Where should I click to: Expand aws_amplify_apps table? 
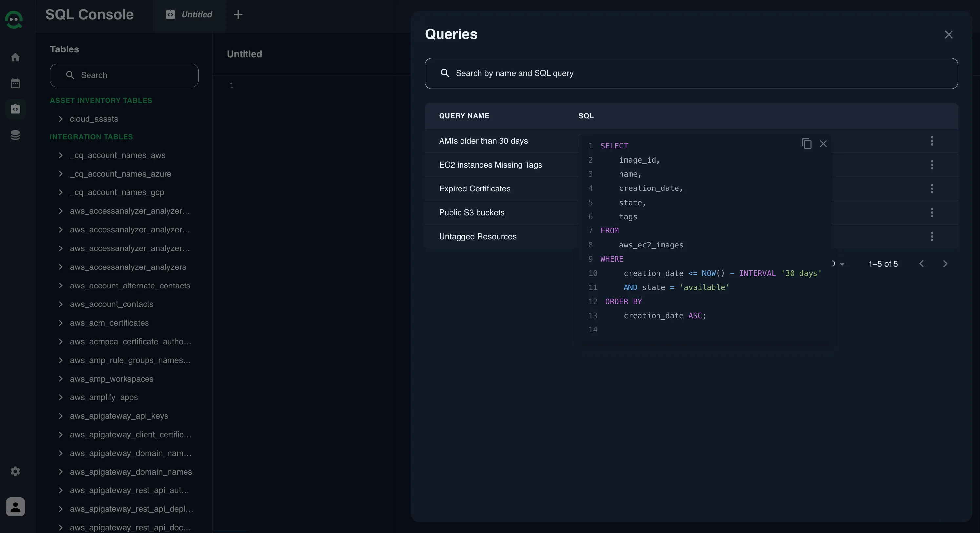click(61, 397)
